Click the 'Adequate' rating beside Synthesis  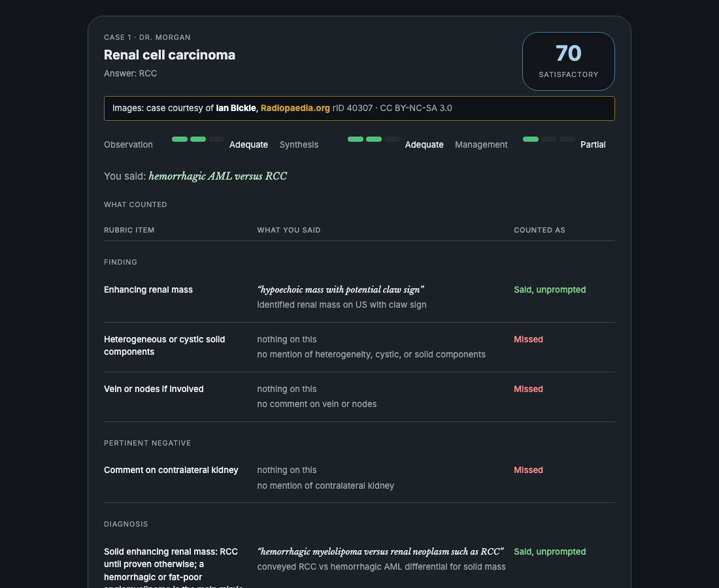point(424,145)
